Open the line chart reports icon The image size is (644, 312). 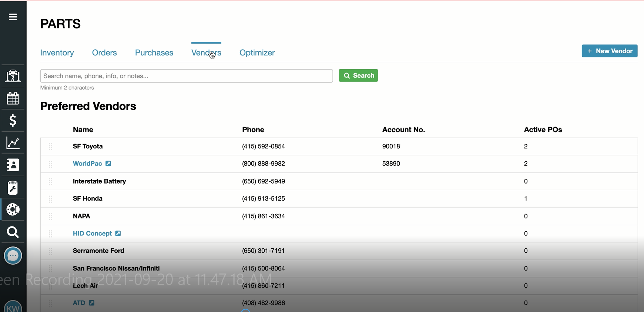click(x=13, y=143)
